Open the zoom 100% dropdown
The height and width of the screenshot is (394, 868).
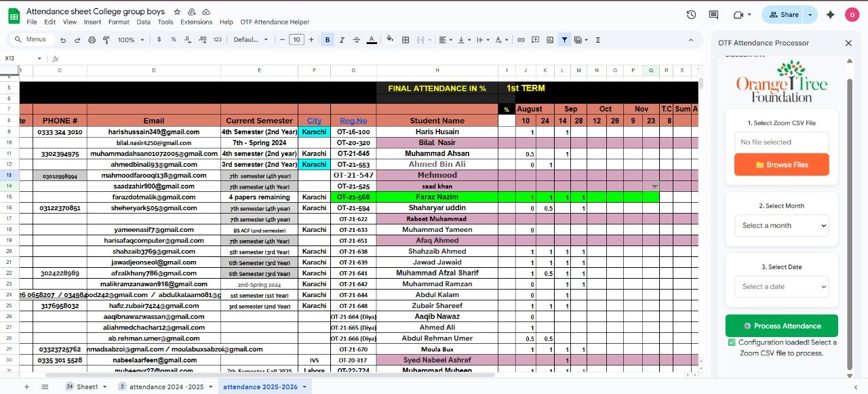(130, 40)
